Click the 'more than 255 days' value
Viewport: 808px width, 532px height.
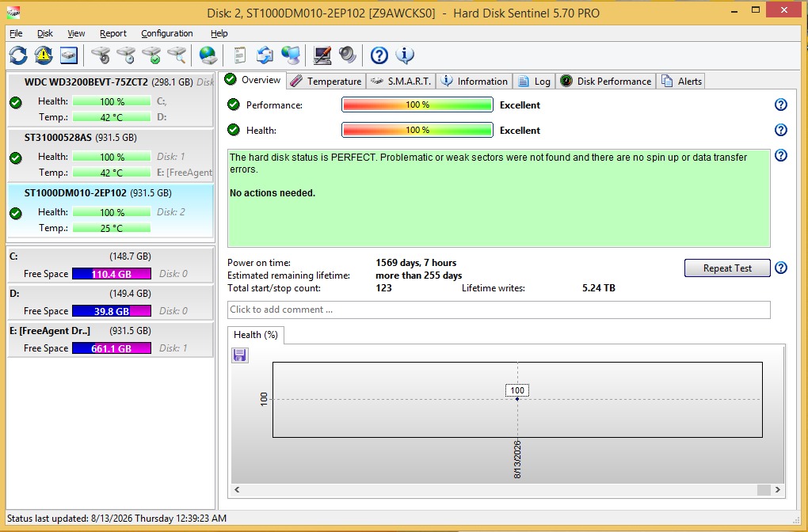click(418, 275)
